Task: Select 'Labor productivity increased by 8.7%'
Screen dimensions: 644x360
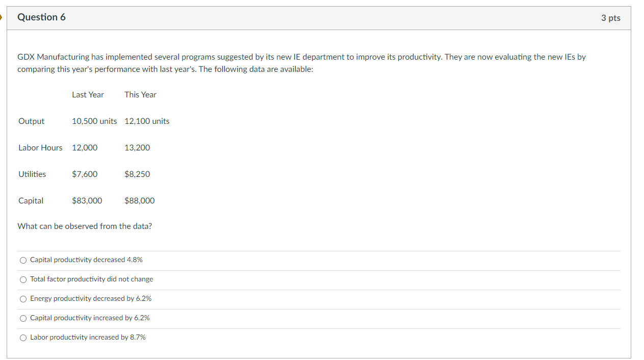Action: click(x=23, y=338)
